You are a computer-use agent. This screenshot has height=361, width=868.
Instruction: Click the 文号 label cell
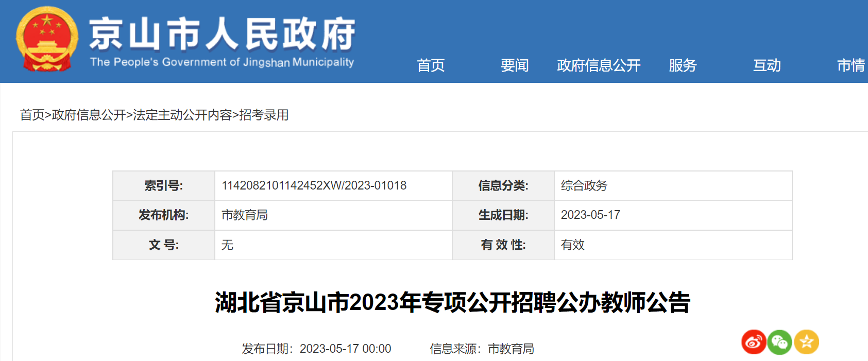[164, 245]
